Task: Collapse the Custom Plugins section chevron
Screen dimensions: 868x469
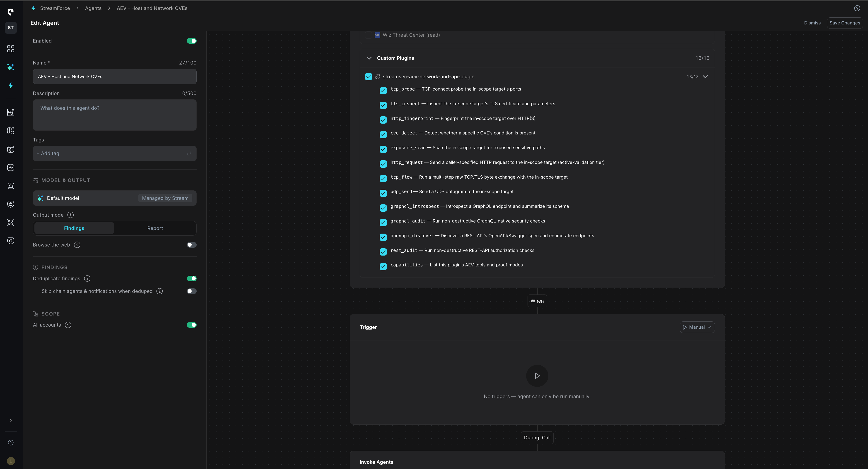Action: (369, 58)
